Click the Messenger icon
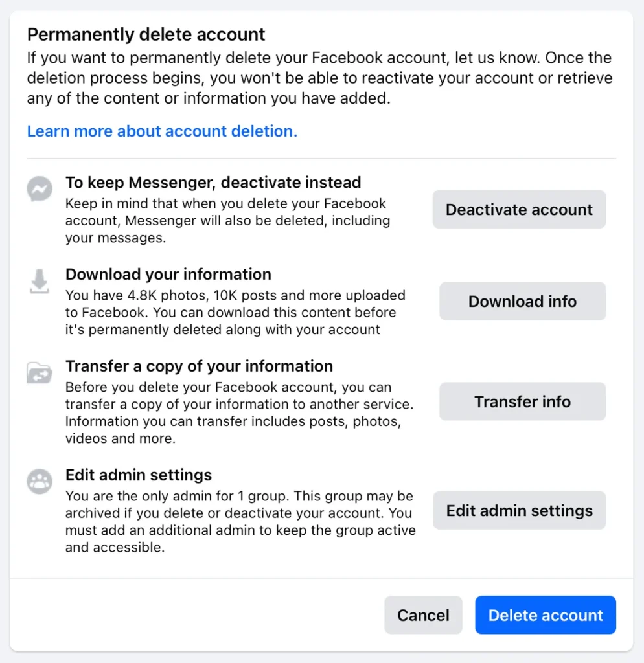The height and width of the screenshot is (663, 644). coord(40,189)
